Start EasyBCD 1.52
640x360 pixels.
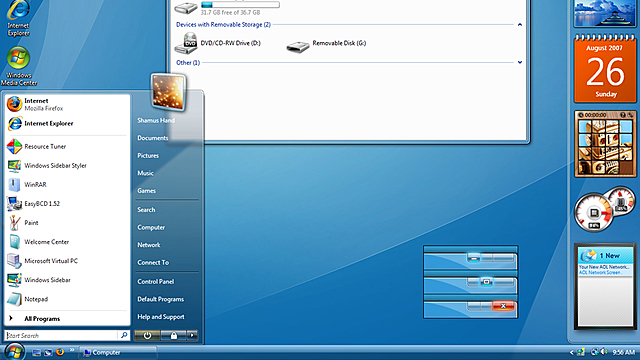coord(67,203)
